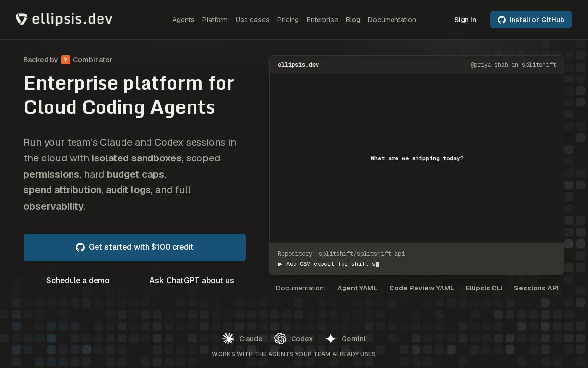The image size is (588, 368).
Task: Click Schedule a demo
Action: (x=78, y=280)
